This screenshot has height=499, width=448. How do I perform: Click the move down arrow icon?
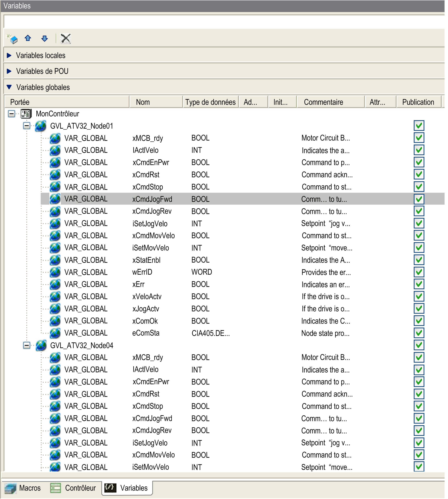[x=45, y=39]
